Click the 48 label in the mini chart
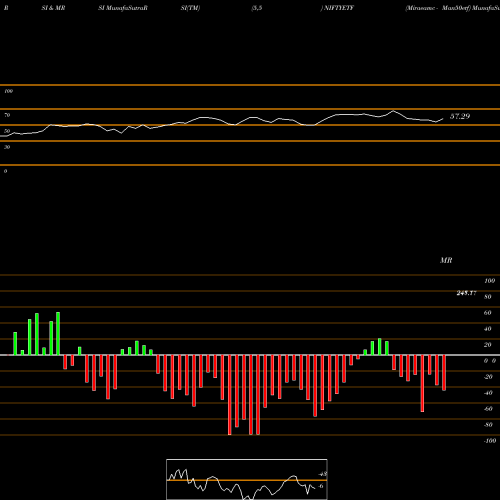Screen dimensions: 500x500 323,474
